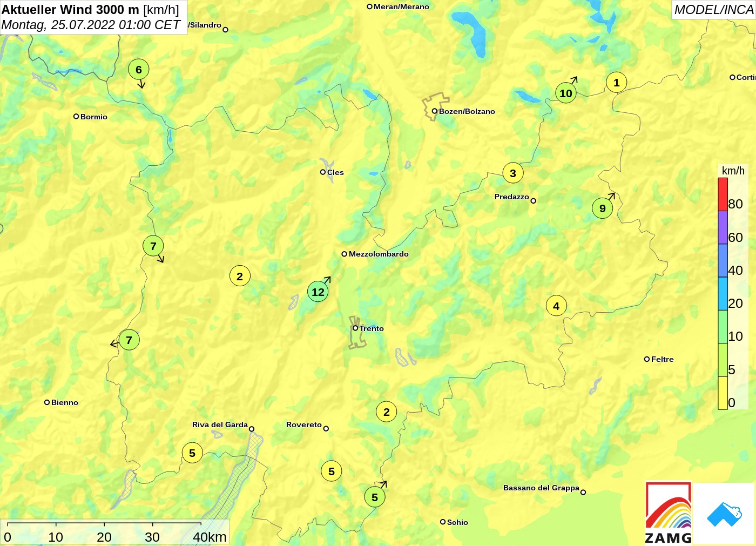
Task: Click the marker 7 with southeast arrow
Action: pos(153,246)
